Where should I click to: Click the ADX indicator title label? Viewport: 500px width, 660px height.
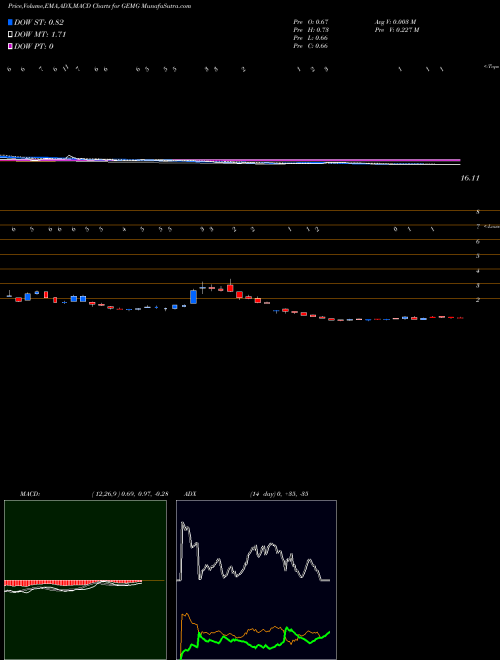[191, 494]
